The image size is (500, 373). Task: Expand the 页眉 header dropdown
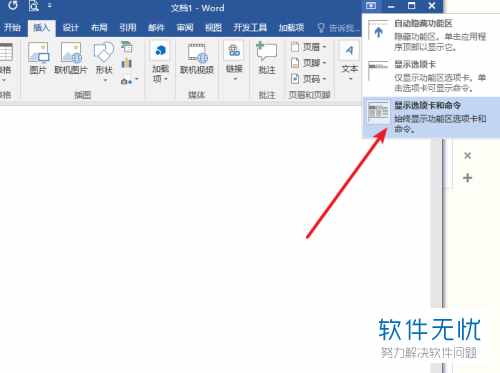(x=309, y=47)
